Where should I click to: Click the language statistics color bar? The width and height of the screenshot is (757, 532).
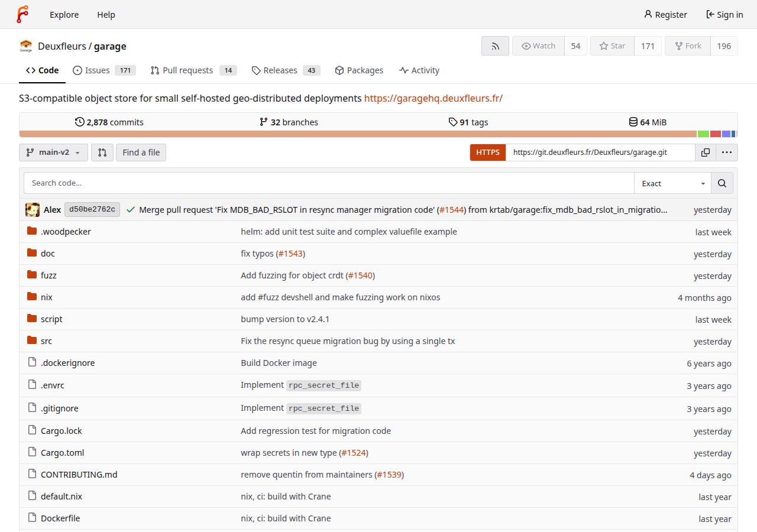click(378, 134)
